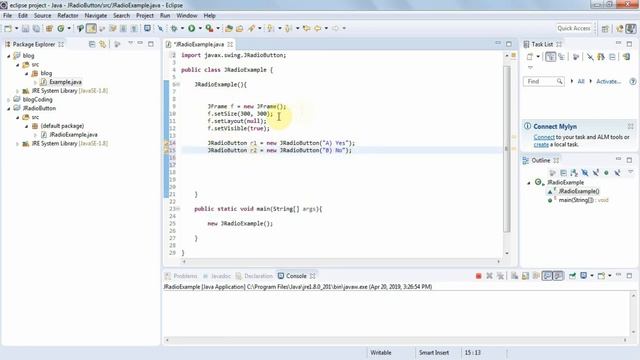Open the Window menu
The width and height of the screenshot is (640, 360).
[187, 16]
